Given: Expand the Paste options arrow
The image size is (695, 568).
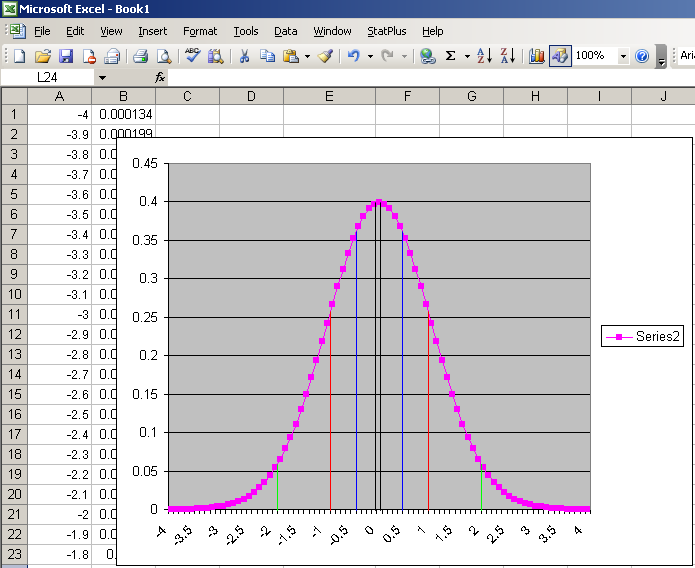Looking at the screenshot, I should [307, 56].
